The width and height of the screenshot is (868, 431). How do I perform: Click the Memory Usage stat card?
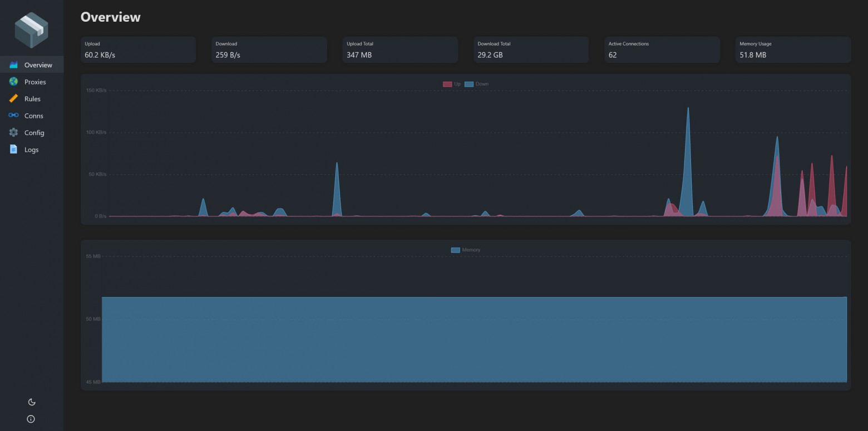click(792, 49)
